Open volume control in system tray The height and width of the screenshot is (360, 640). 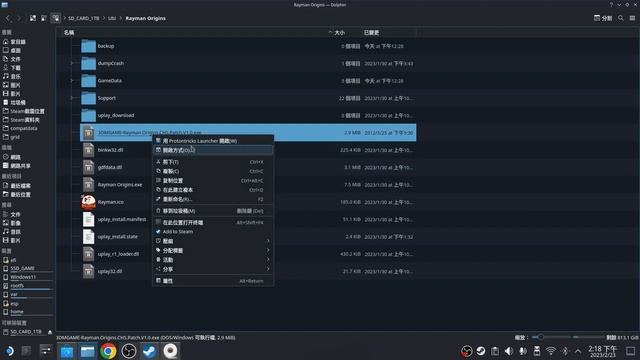point(509,351)
